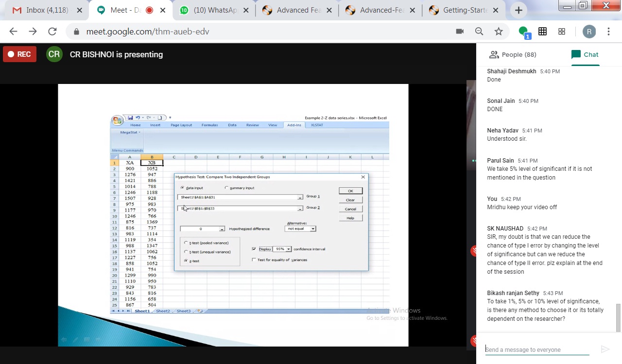Select the summary input radio button
Screen dimensions: 622x364
226,188
